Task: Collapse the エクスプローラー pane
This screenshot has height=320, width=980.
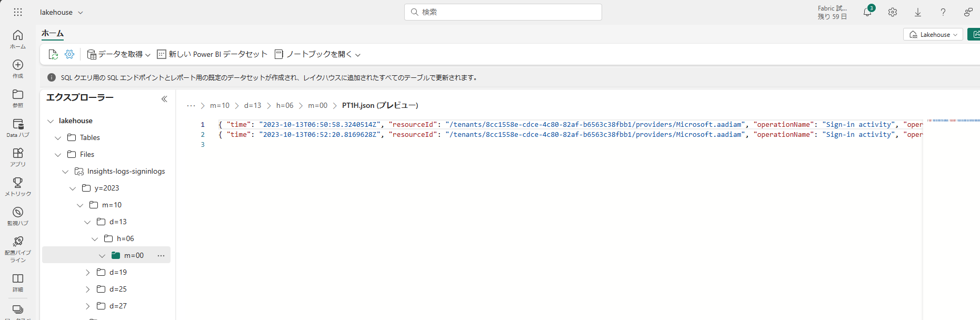Action: [164, 99]
